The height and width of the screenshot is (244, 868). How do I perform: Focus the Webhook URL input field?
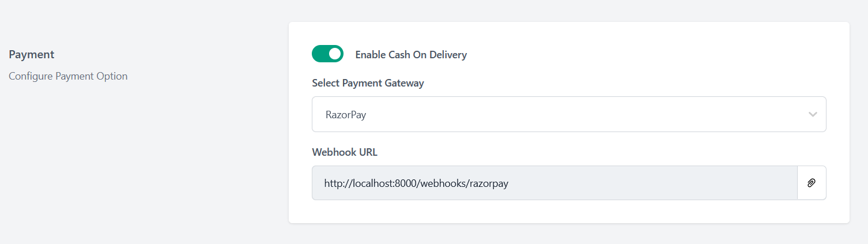(x=554, y=183)
